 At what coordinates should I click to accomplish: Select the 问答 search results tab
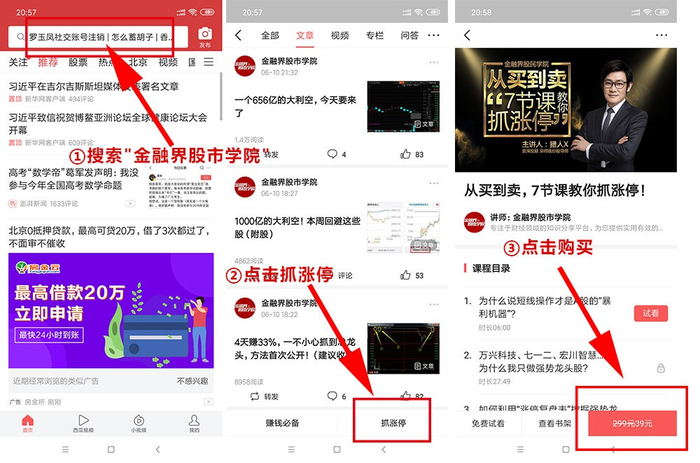(409, 35)
